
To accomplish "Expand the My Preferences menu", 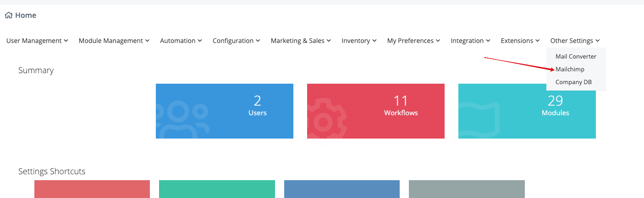I will pos(414,41).
